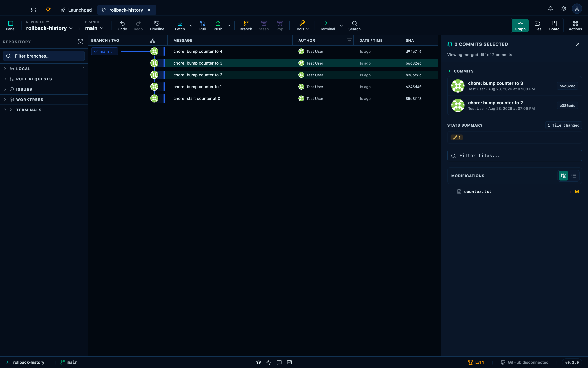Open the dashboard grid icon

pyautogui.click(x=33, y=10)
